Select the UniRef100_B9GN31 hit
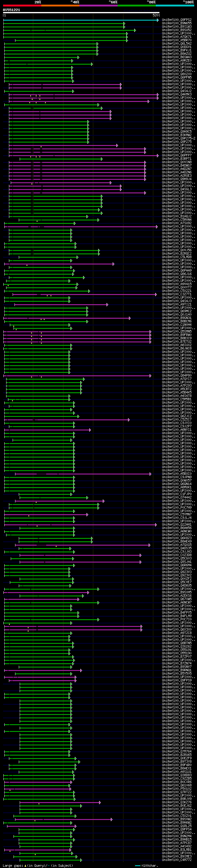The width and height of the screenshot is (197, 868). [177, 318]
